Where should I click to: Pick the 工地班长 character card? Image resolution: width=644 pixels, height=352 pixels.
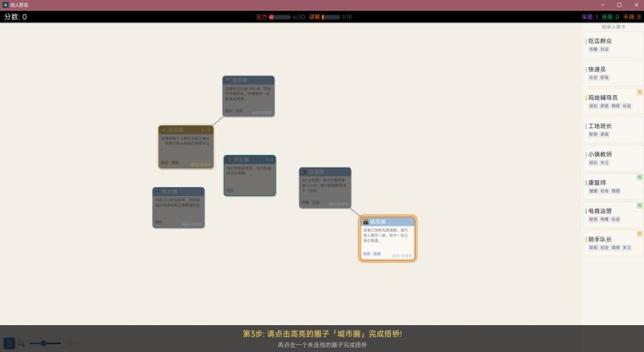(x=614, y=130)
